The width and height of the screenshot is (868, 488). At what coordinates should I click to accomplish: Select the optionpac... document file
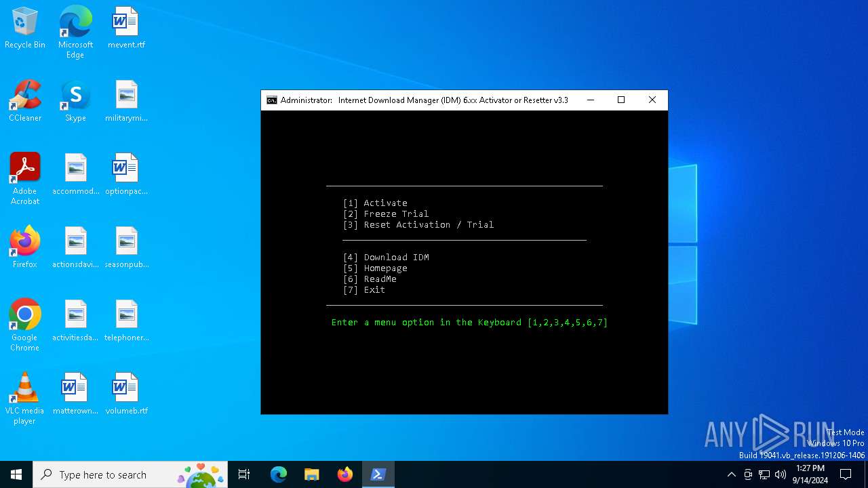point(126,175)
